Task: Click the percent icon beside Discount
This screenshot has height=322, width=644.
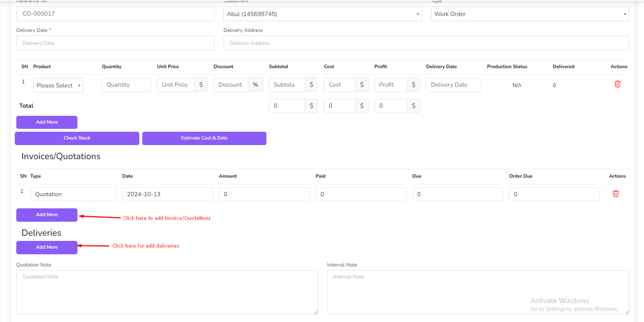Action: [255, 85]
